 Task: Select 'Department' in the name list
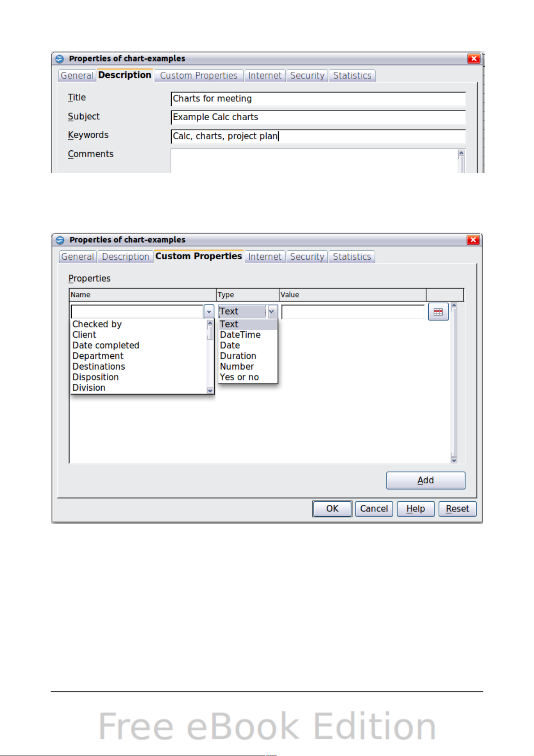point(98,356)
